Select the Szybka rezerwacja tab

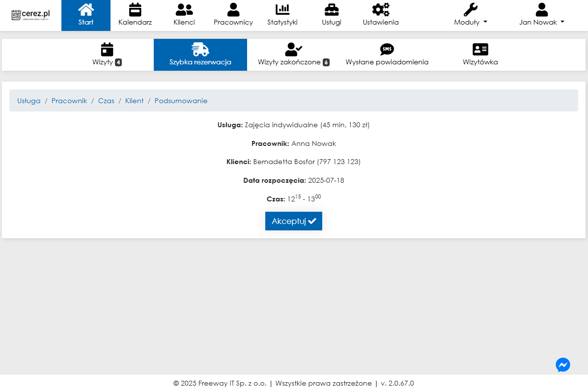[x=200, y=55]
